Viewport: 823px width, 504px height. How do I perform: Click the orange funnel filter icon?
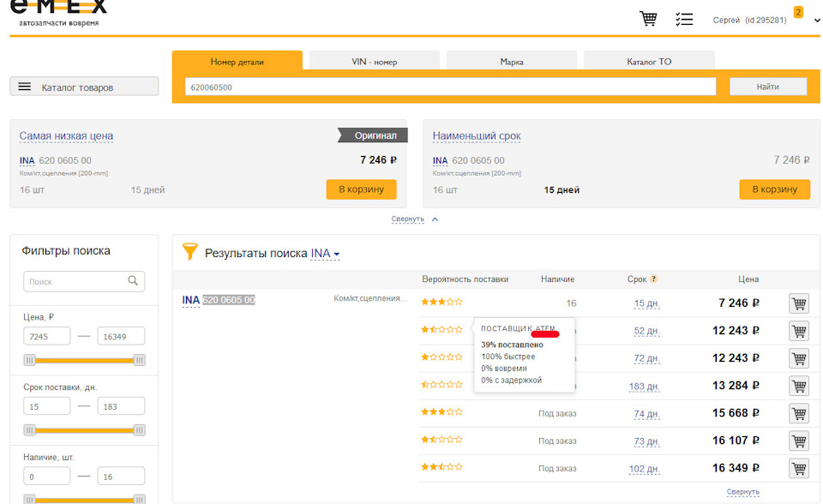[189, 252]
